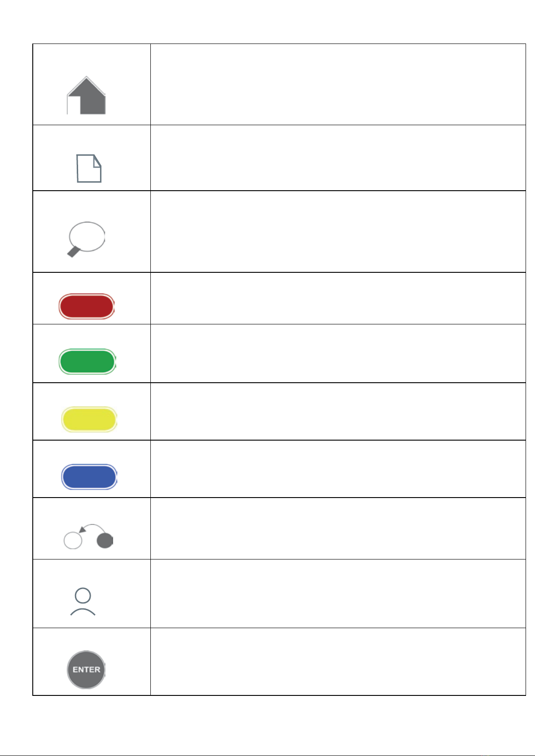Screen dimensions: 535x756
Task: Select the blank page document icon
Action: click(89, 168)
